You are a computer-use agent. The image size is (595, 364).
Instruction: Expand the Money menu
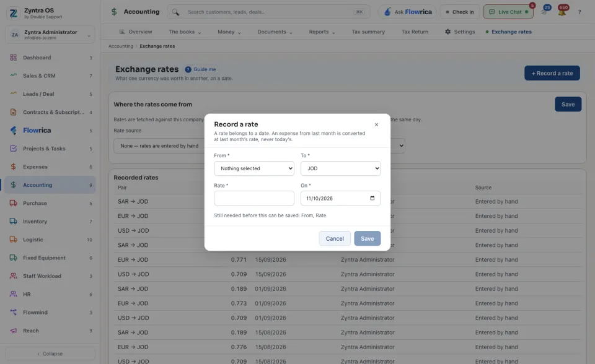[x=229, y=32]
